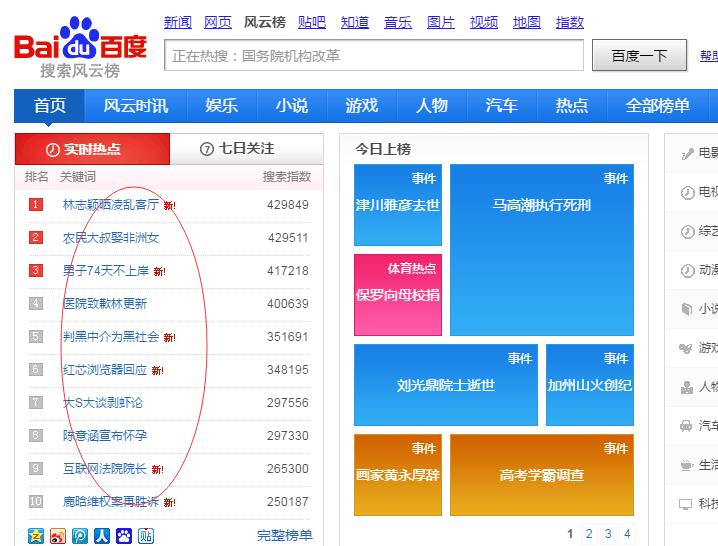
Task: Open 汽车 in the blue navigation bar
Action: (x=502, y=106)
